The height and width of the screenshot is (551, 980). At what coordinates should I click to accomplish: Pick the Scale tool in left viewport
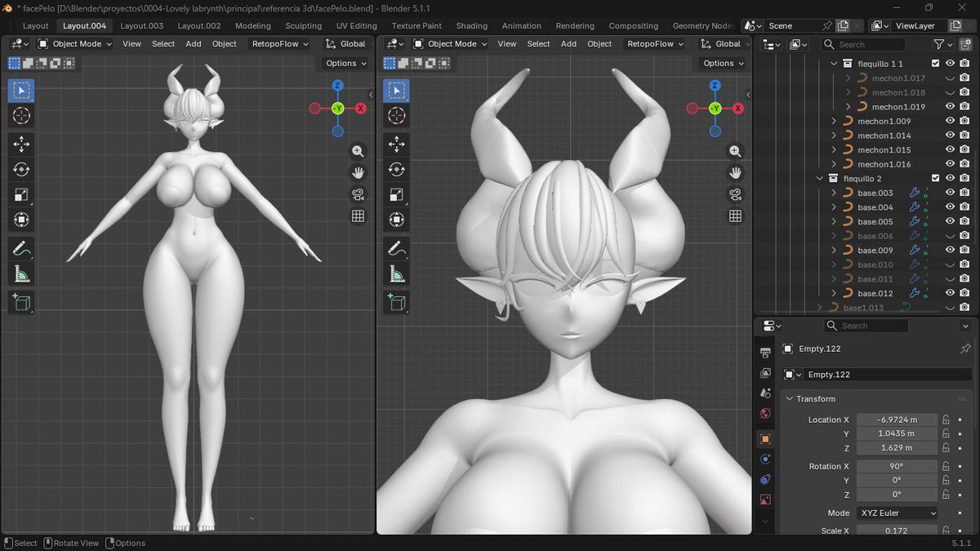click(x=21, y=194)
